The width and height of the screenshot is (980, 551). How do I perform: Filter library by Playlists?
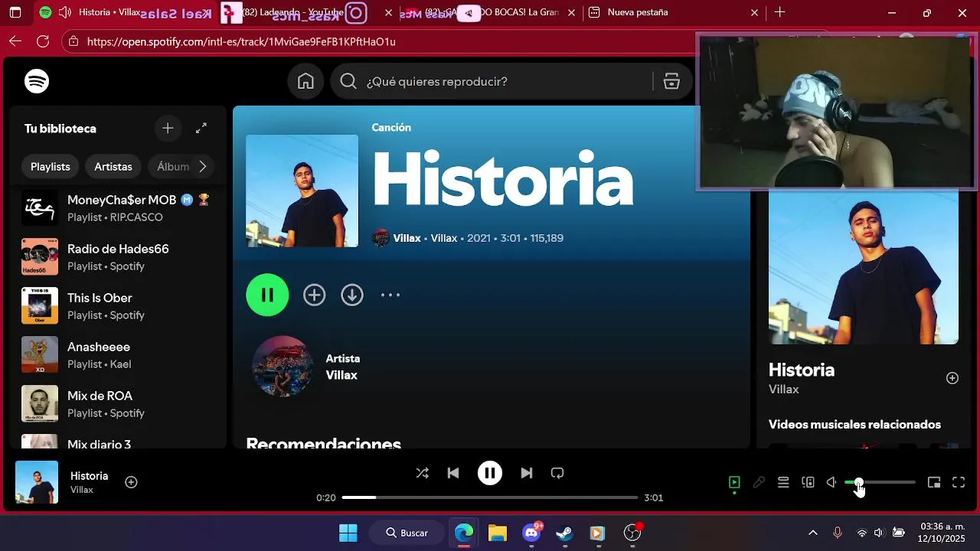[51, 166]
